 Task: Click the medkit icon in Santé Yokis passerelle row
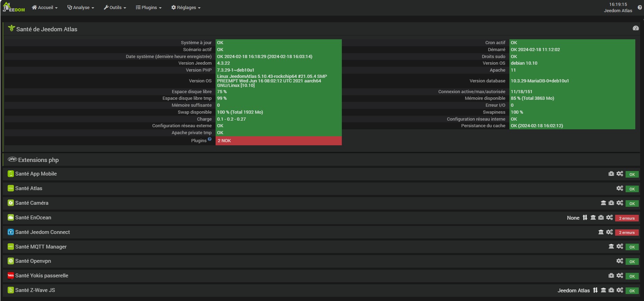pos(611,276)
